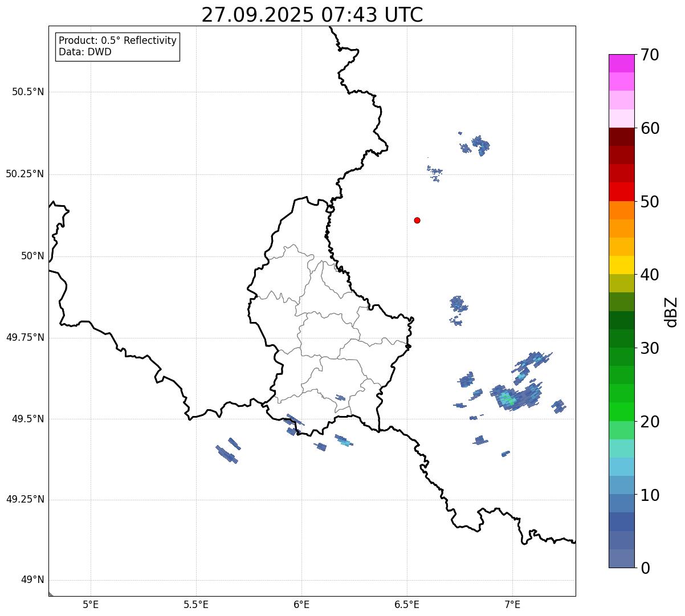Click the strongest green-cyan echo core near 7°E
The height and width of the screenshot is (616, 685).
coord(508,399)
